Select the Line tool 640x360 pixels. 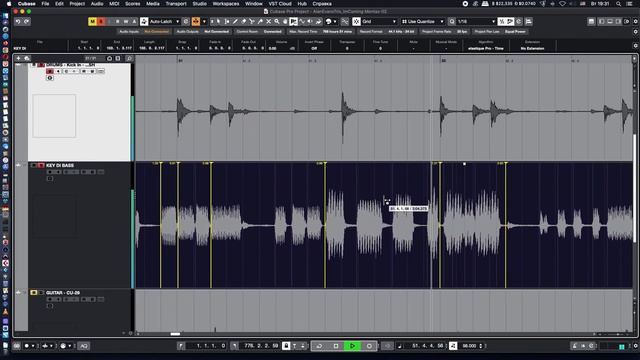coord(302,21)
